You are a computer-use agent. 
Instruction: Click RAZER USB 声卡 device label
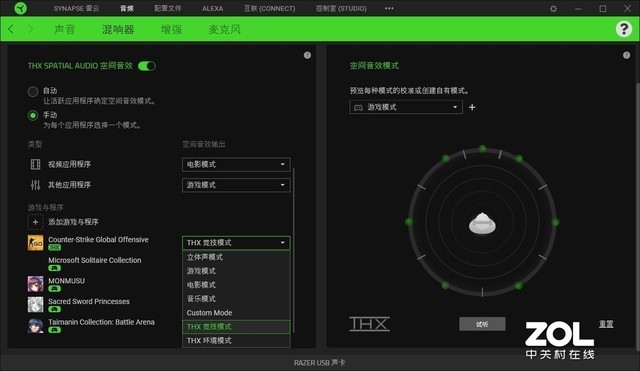click(319, 362)
